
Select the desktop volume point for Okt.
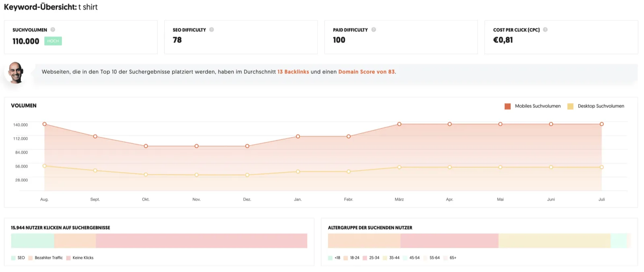click(x=146, y=174)
